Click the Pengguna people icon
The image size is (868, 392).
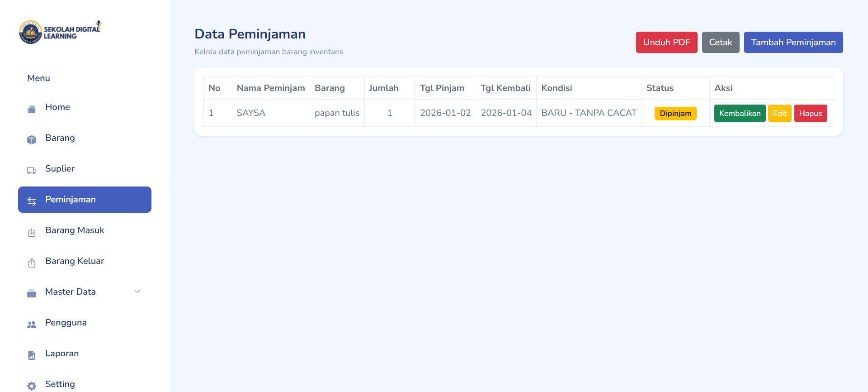[32, 325]
